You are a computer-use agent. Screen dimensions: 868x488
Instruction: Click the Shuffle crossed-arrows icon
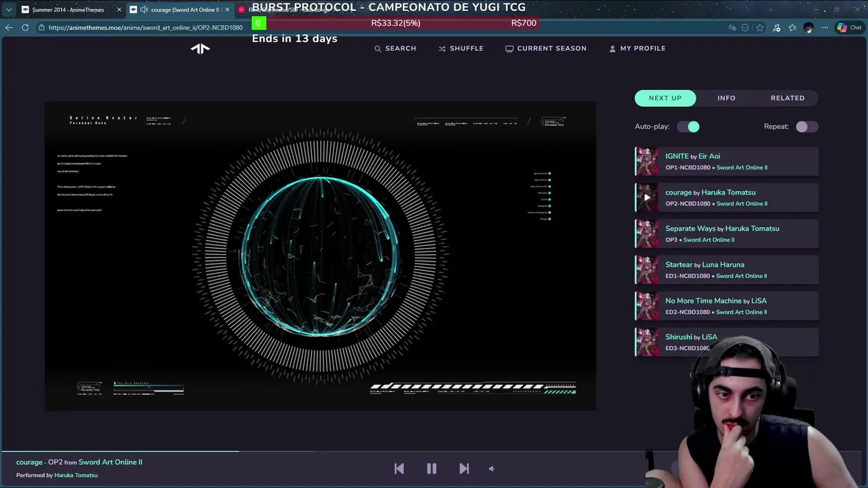442,49
